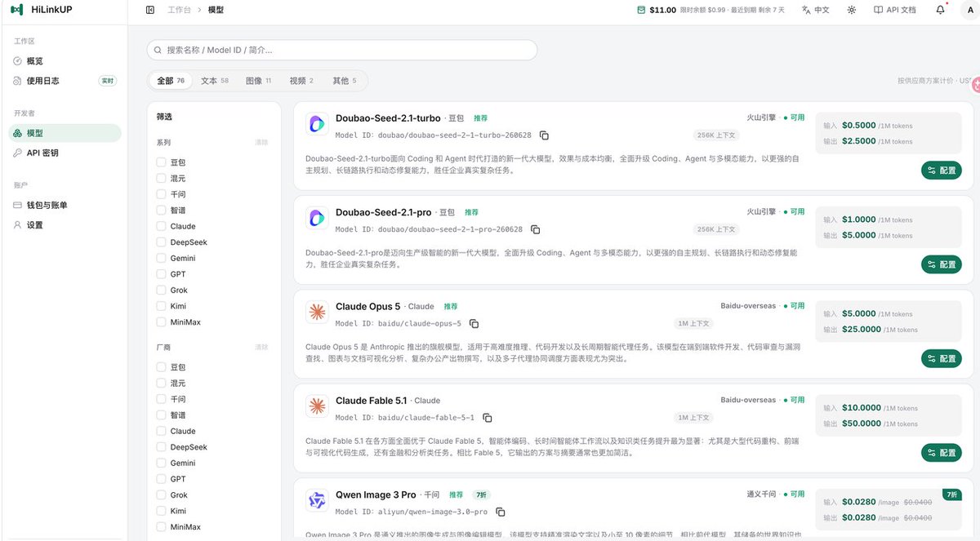The height and width of the screenshot is (541, 980).
Task: Configure Doubao-Seed-2.1-turbo with 配置
Action: point(941,171)
